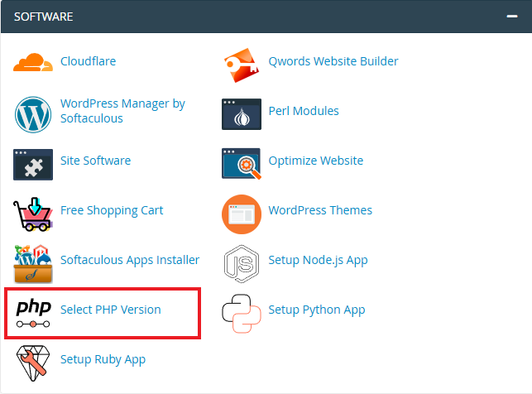
Task: Click the Site Software puzzle icon
Action: [x=33, y=162]
